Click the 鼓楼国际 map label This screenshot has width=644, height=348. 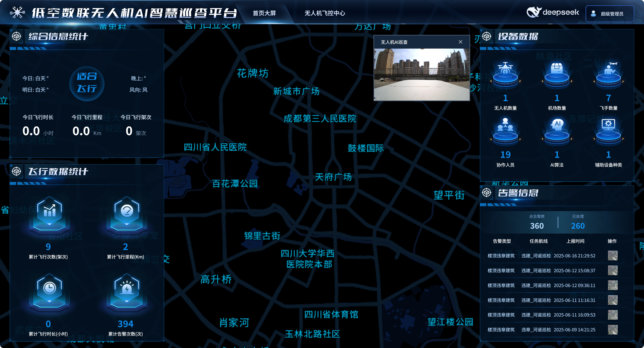(x=365, y=148)
